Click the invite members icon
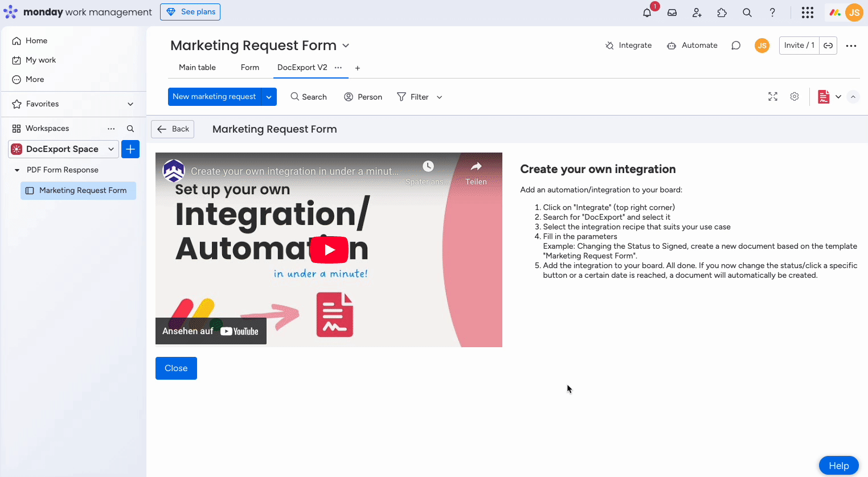 [x=697, y=13]
